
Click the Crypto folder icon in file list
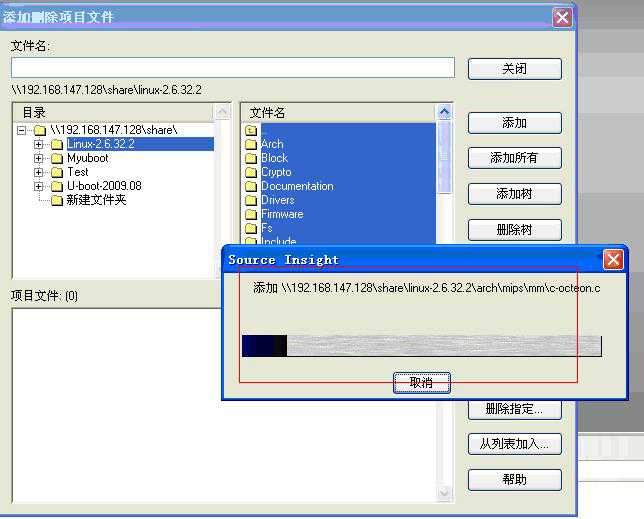tap(251, 172)
